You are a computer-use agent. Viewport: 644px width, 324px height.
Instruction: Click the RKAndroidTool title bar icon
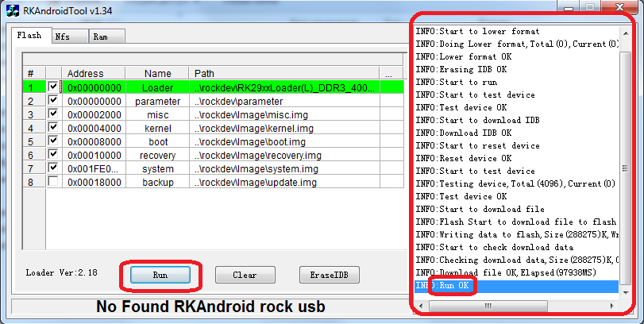[13, 10]
